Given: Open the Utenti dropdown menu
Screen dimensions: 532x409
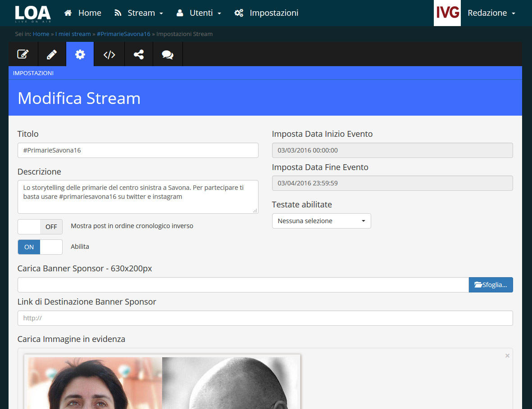Looking at the screenshot, I should click(x=199, y=13).
